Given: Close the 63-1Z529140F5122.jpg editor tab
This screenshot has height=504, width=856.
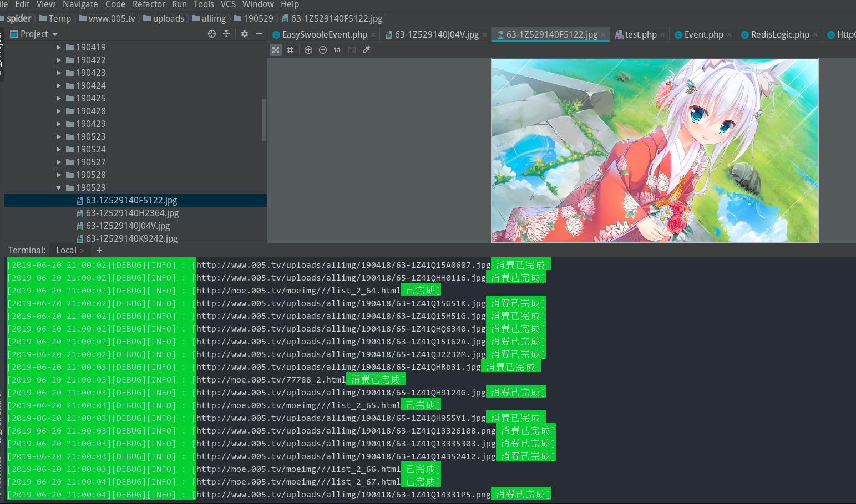Looking at the screenshot, I should [x=604, y=35].
